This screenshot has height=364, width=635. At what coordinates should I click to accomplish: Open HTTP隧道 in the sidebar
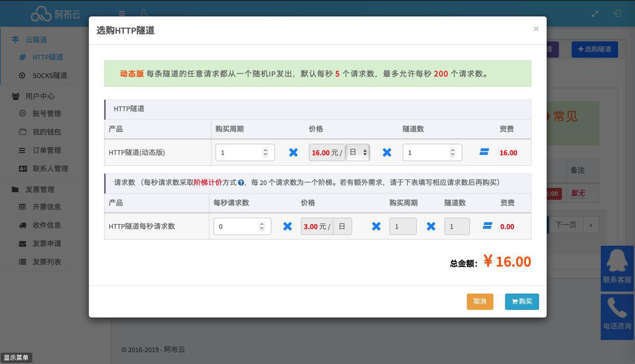click(48, 57)
